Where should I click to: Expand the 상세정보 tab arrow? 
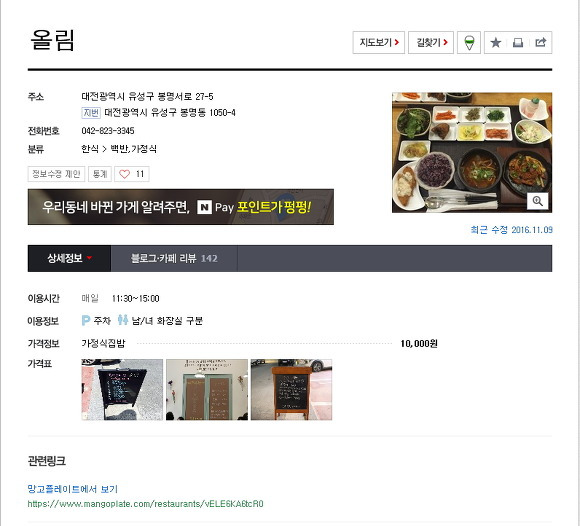pos(89,258)
